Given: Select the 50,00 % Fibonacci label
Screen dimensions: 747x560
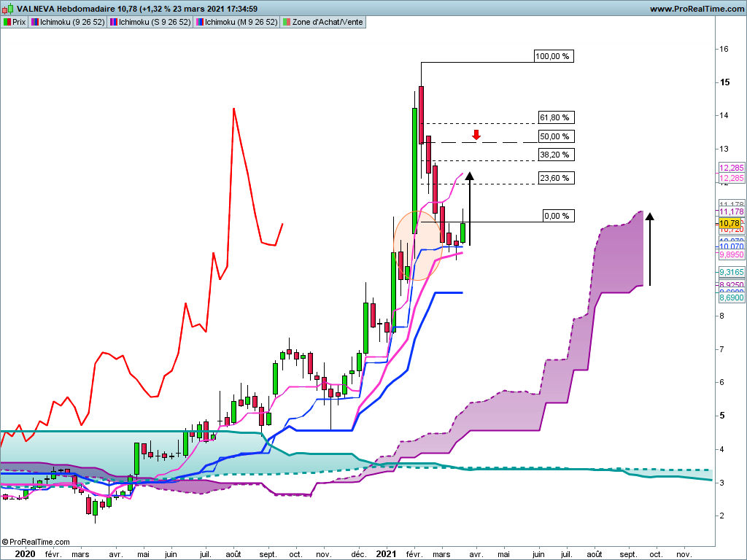Looking at the screenshot, I should point(557,136).
